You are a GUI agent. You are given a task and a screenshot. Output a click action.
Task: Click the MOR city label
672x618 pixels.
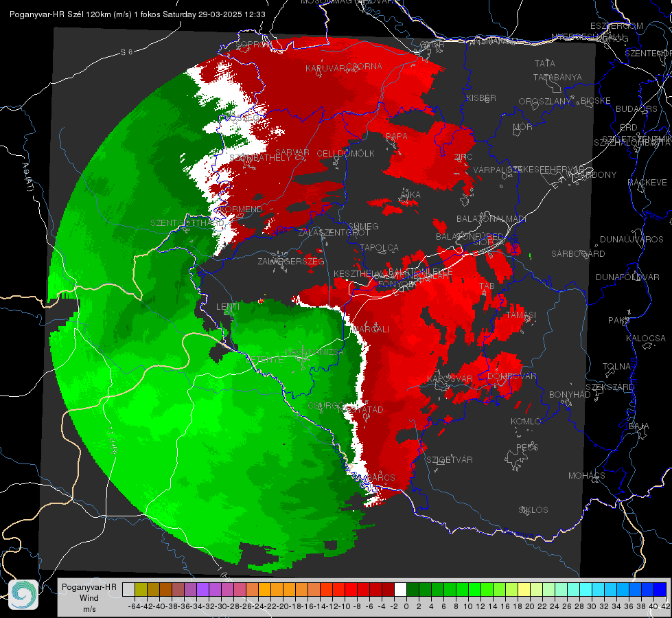(x=523, y=127)
